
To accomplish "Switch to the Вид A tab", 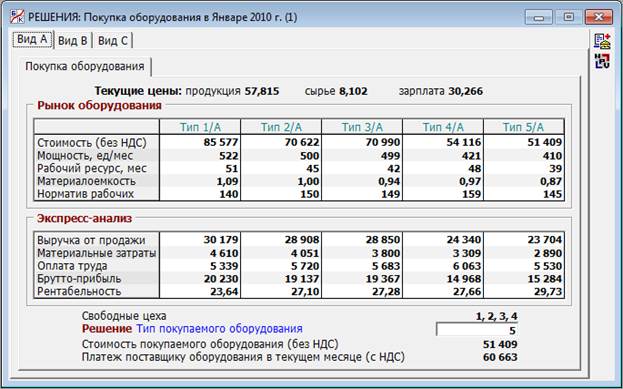I will pyautogui.click(x=32, y=39).
